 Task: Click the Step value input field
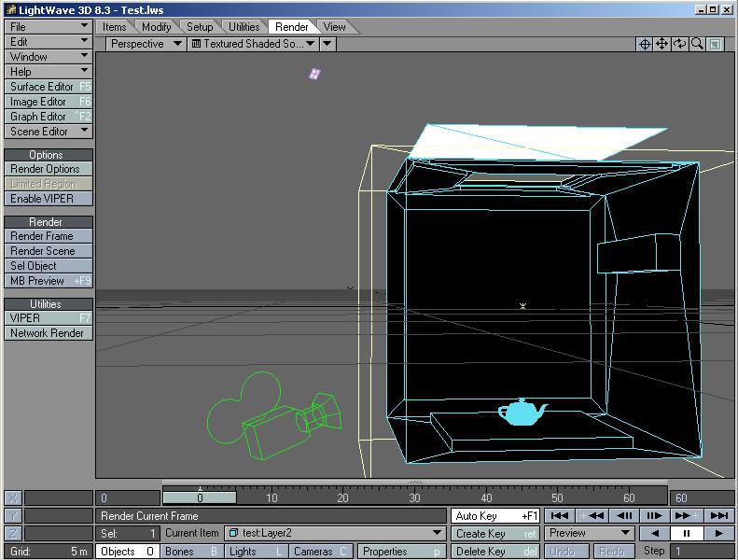(702, 551)
